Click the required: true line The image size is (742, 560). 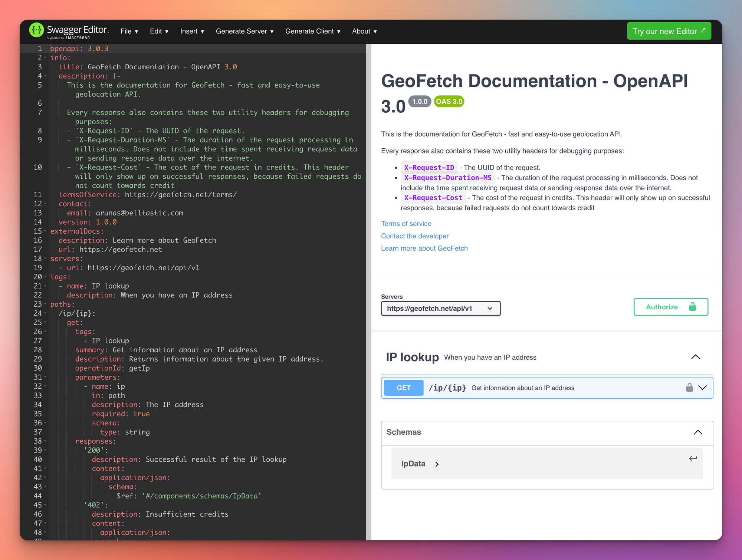point(121,414)
